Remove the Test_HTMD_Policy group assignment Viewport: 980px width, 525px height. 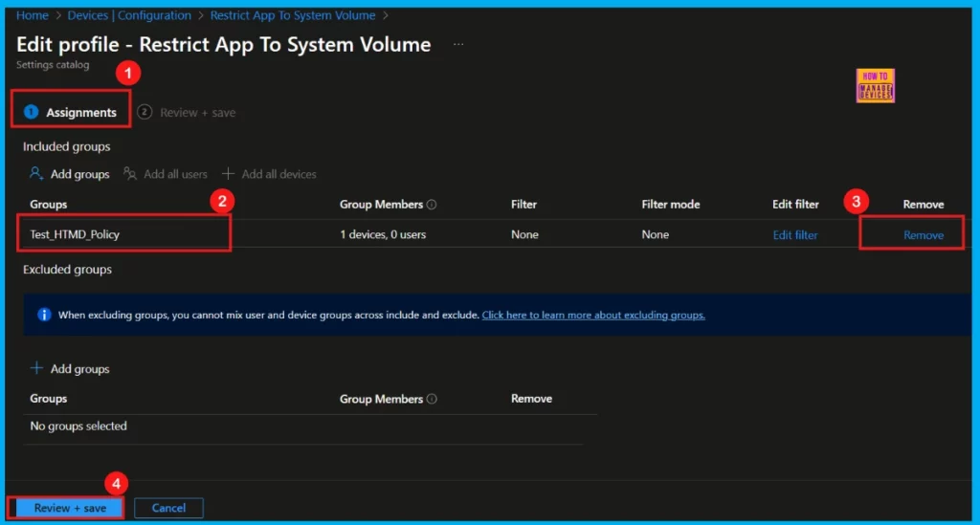924,235
